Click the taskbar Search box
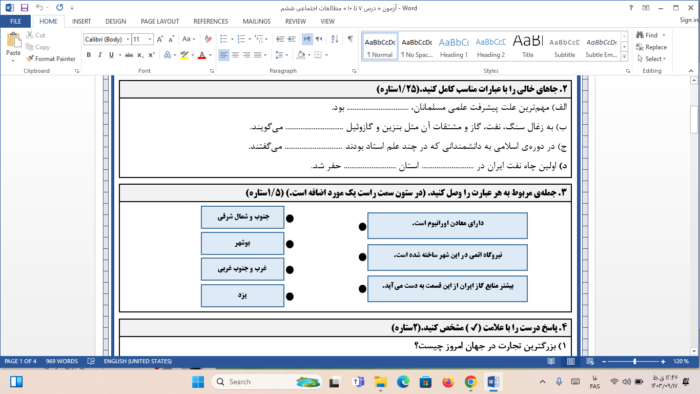 point(267,382)
